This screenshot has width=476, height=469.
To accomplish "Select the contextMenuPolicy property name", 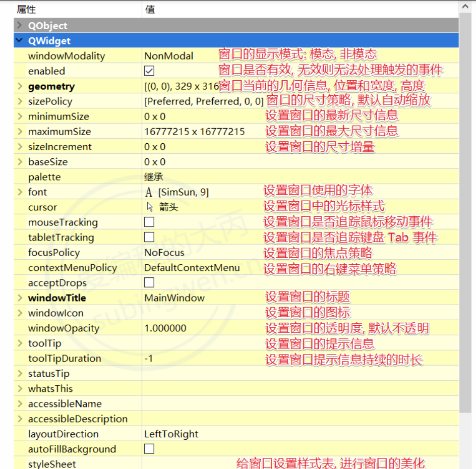I will [x=73, y=268].
